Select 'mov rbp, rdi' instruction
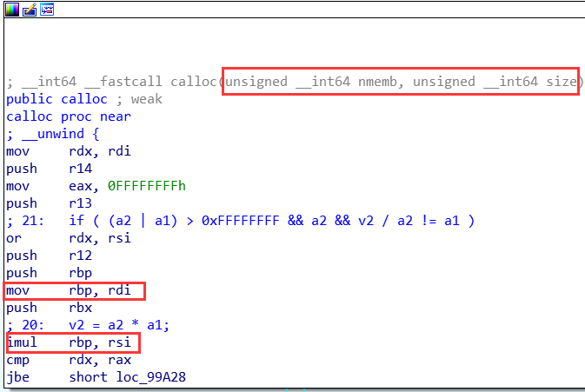The height and width of the screenshot is (392, 585). click(69, 290)
